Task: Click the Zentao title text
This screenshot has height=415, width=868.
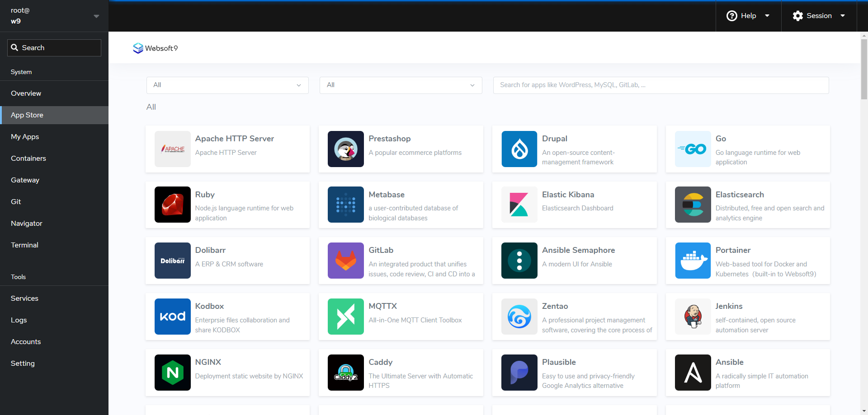Action: pos(555,306)
